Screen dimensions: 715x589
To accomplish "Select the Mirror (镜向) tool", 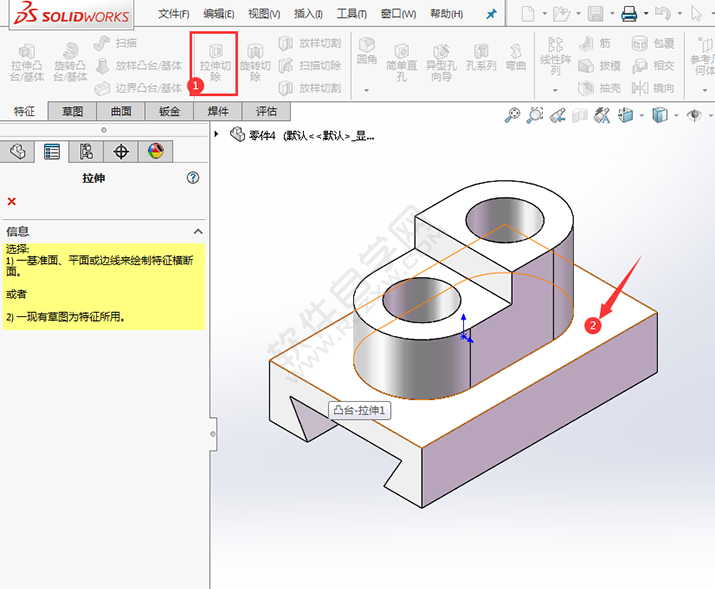I will click(653, 88).
